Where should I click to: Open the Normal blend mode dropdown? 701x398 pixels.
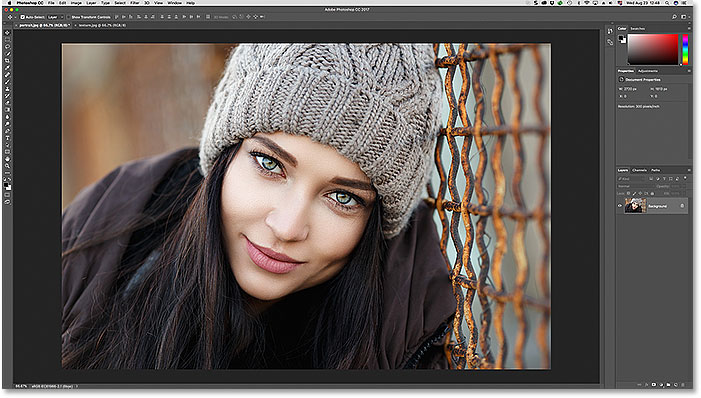point(636,186)
